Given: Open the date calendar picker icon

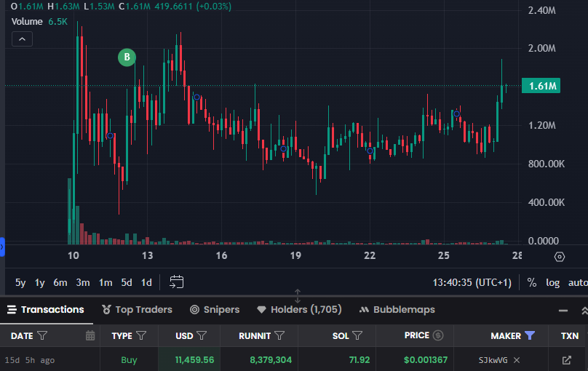Looking at the screenshot, I should pos(90,335).
